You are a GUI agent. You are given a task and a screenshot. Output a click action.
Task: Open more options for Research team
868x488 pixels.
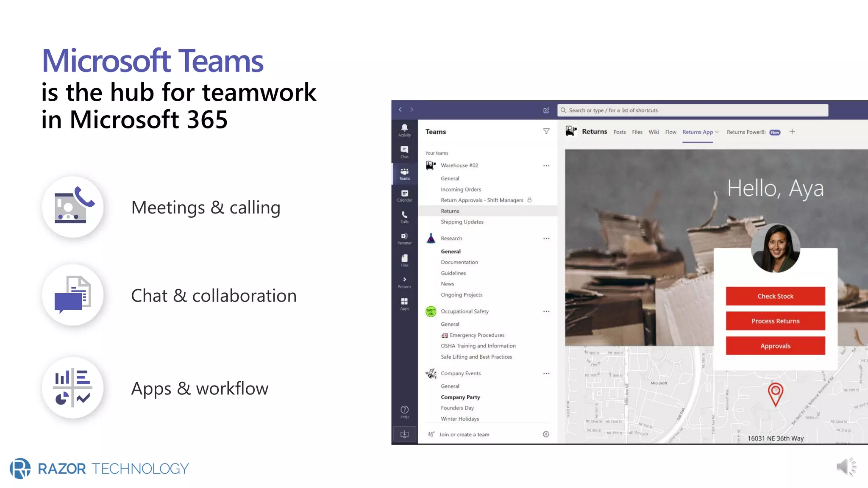pyautogui.click(x=546, y=238)
